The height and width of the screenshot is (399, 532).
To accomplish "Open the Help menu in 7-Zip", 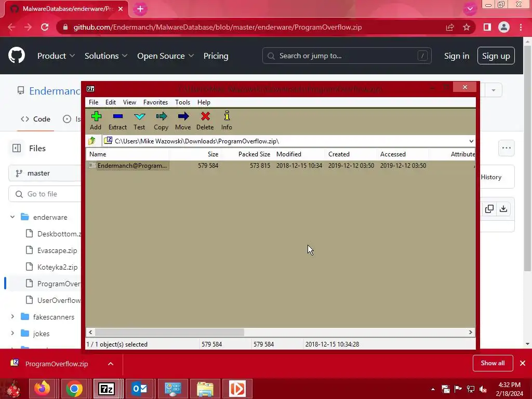I will [x=204, y=102].
